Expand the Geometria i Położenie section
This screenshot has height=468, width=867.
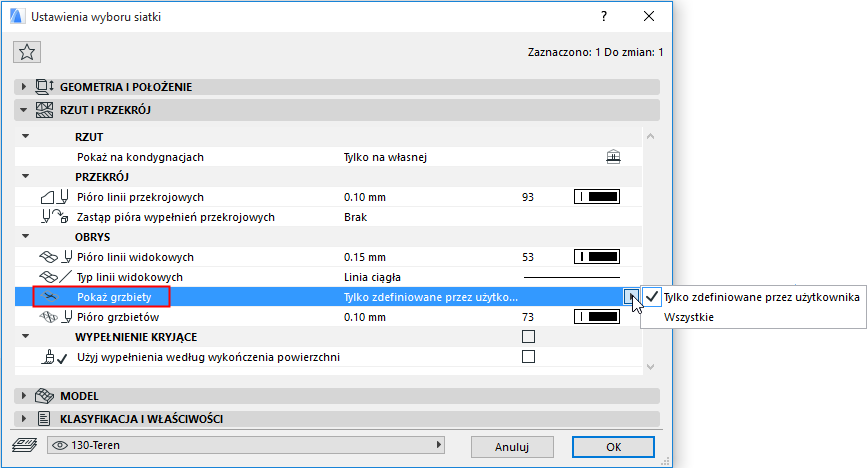coord(25,87)
